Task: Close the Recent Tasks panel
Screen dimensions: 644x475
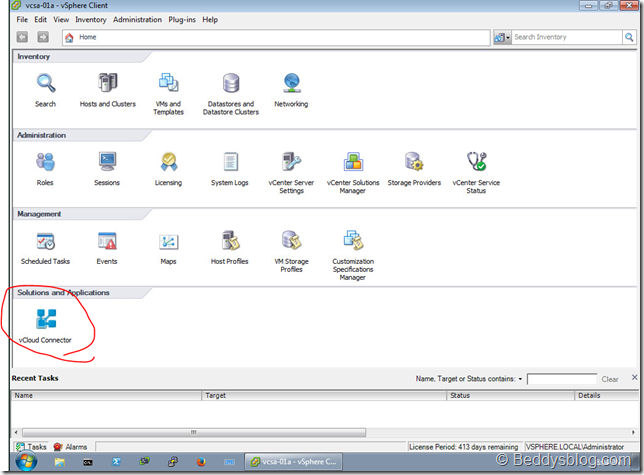Action: pos(635,377)
